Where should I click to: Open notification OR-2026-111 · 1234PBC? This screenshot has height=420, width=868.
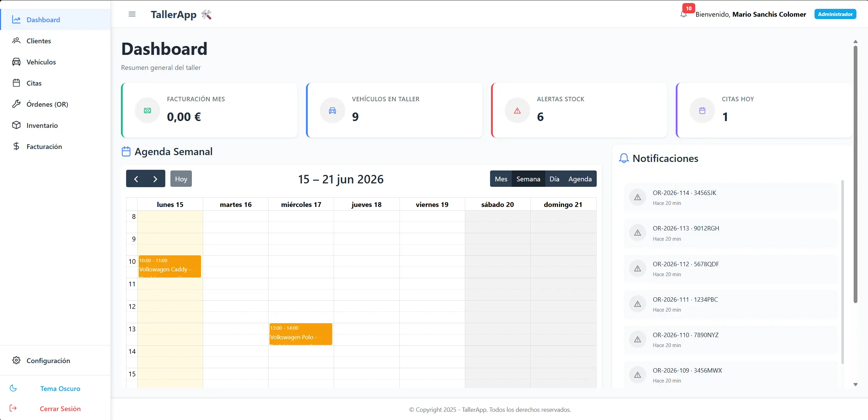coord(731,304)
